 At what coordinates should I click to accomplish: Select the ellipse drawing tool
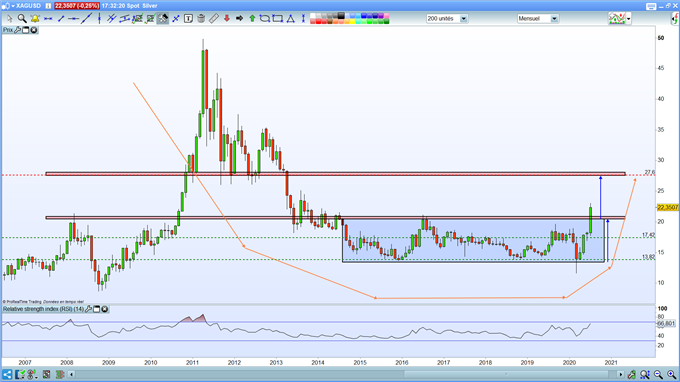coord(265,19)
